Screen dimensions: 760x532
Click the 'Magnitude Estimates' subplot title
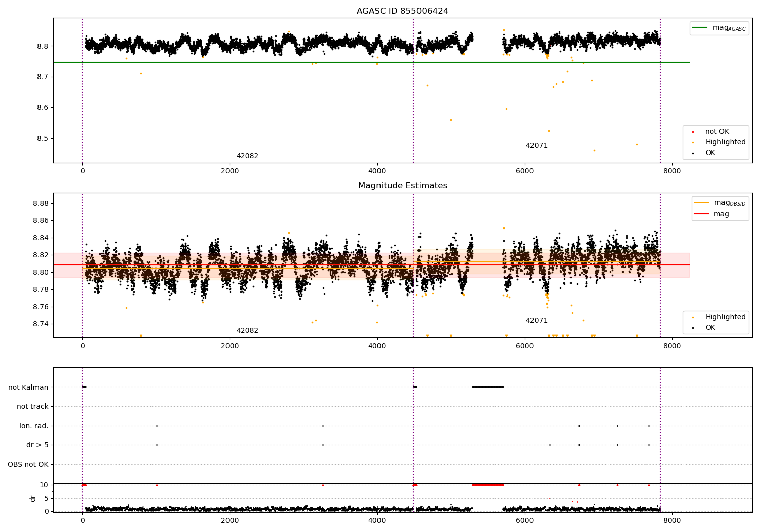402,186
